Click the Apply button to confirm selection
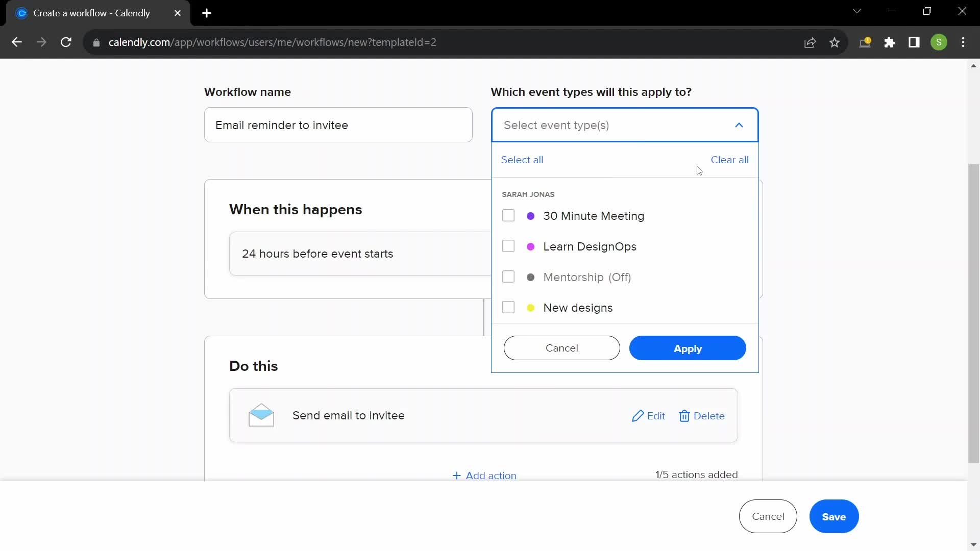This screenshot has height=551, width=980. [688, 348]
